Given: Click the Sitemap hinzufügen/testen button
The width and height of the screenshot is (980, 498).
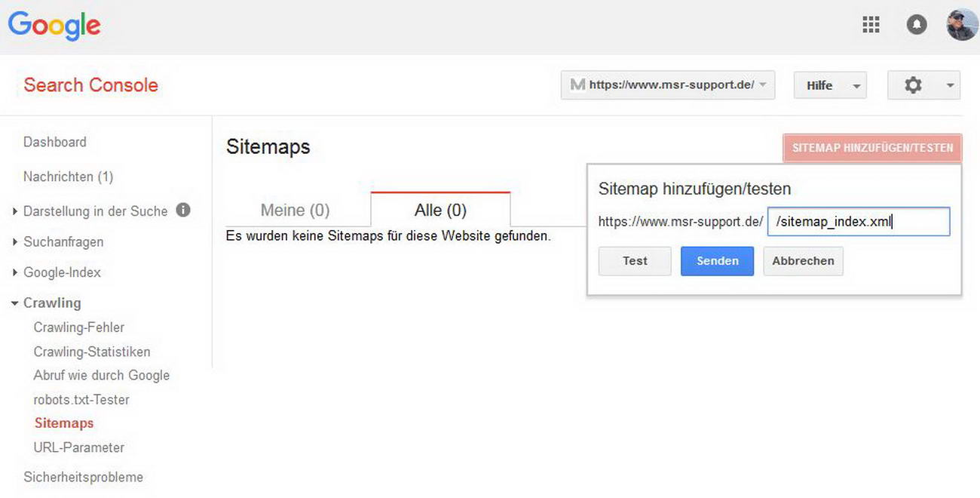Looking at the screenshot, I should [x=872, y=148].
